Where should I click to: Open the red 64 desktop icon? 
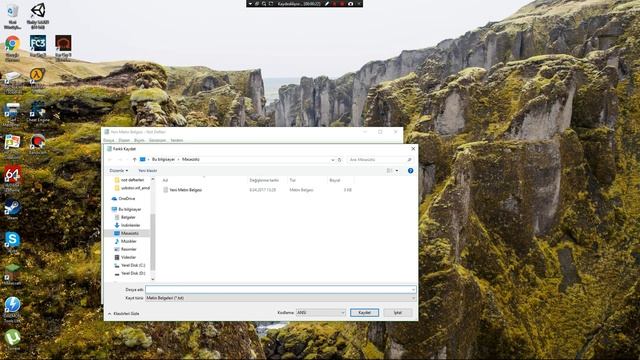[12, 175]
